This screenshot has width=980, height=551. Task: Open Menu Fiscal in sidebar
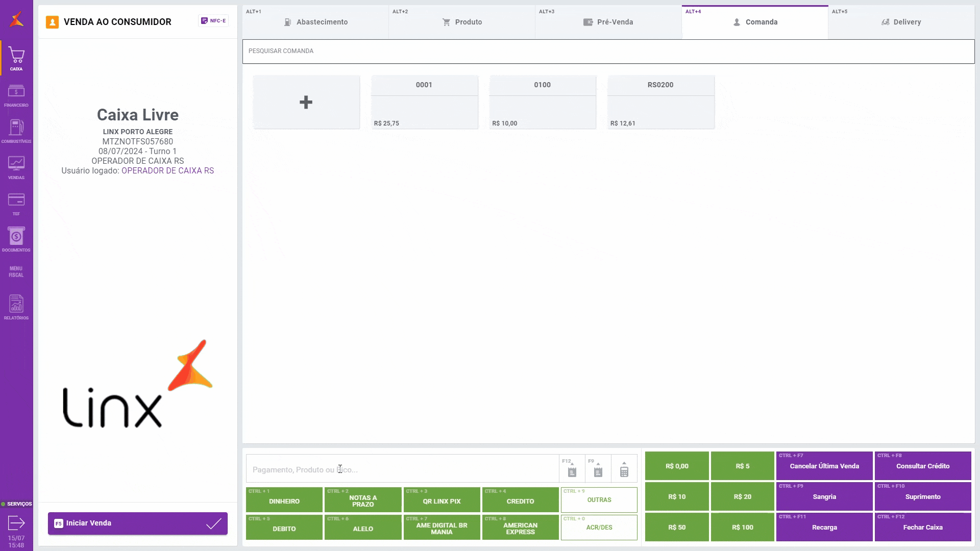(x=16, y=271)
